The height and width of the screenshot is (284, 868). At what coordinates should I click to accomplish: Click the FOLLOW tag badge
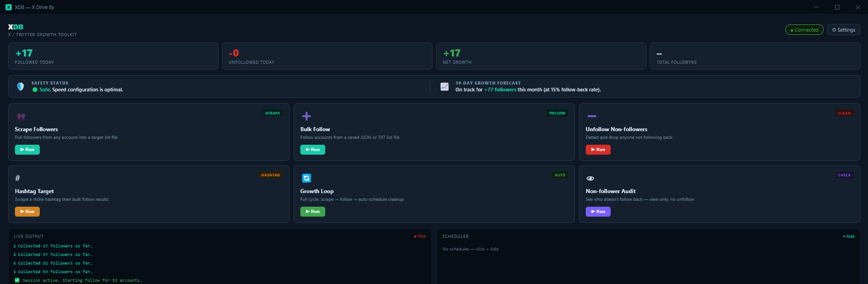pos(557,113)
